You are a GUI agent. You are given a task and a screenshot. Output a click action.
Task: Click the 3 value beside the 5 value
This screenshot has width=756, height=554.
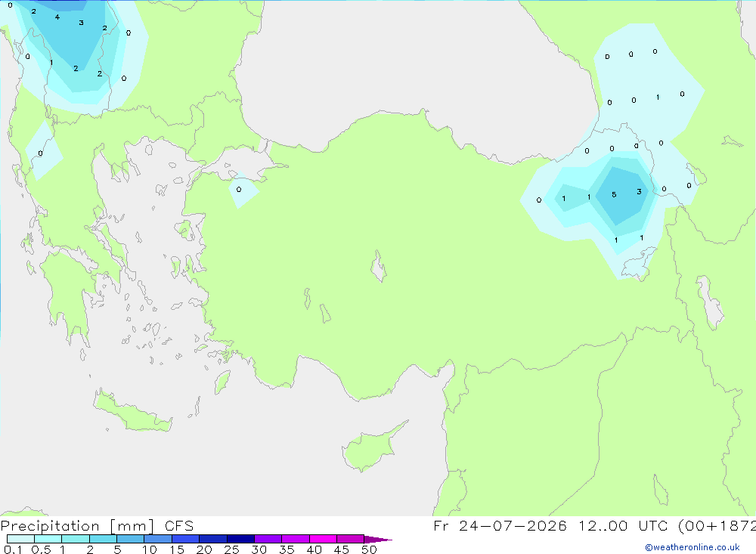[x=640, y=192]
